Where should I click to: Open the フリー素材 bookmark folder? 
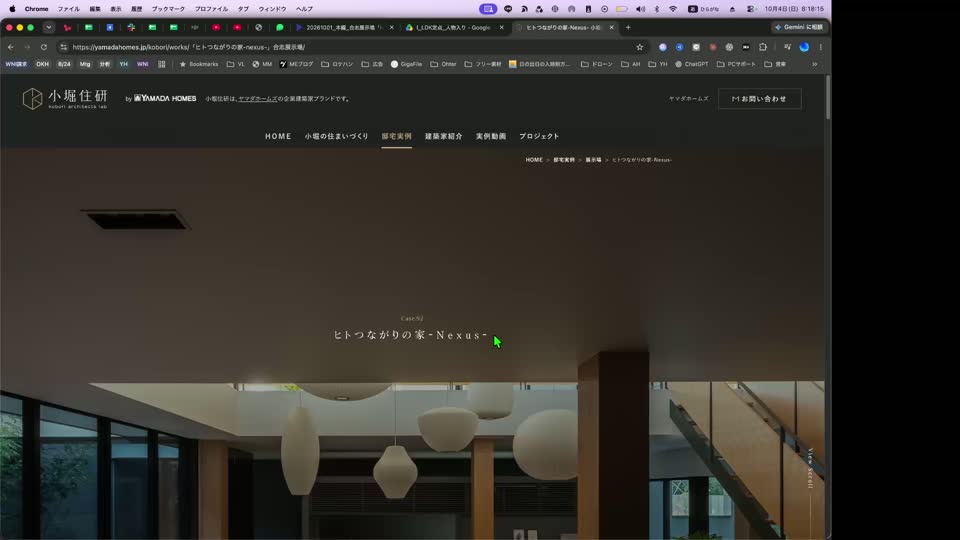[x=483, y=64]
